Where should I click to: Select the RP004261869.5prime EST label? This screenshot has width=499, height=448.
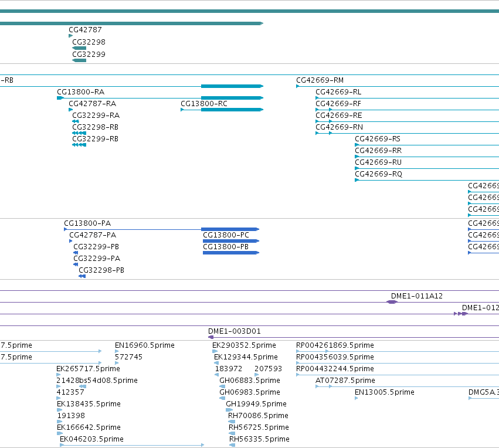335,345
